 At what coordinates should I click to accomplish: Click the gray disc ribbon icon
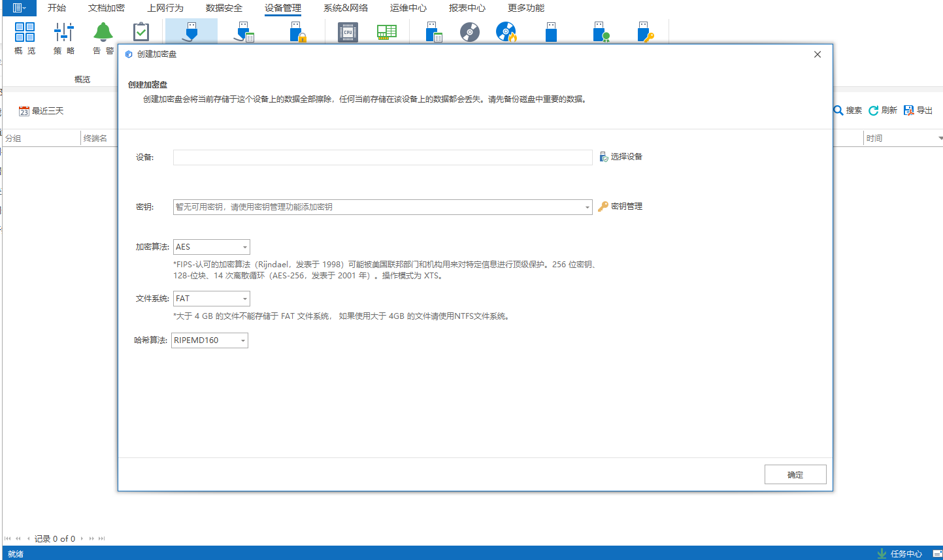(x=470, y=32)
